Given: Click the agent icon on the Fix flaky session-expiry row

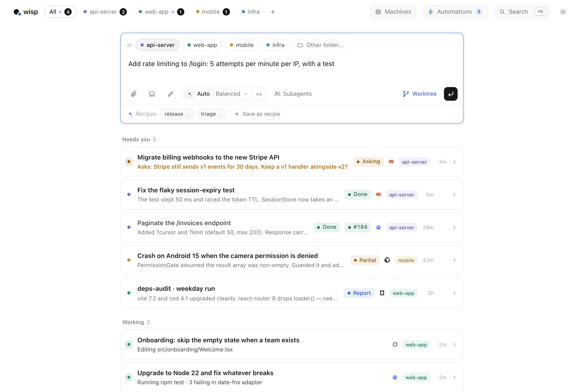Looking at the screenshot, I should (378, 194).
